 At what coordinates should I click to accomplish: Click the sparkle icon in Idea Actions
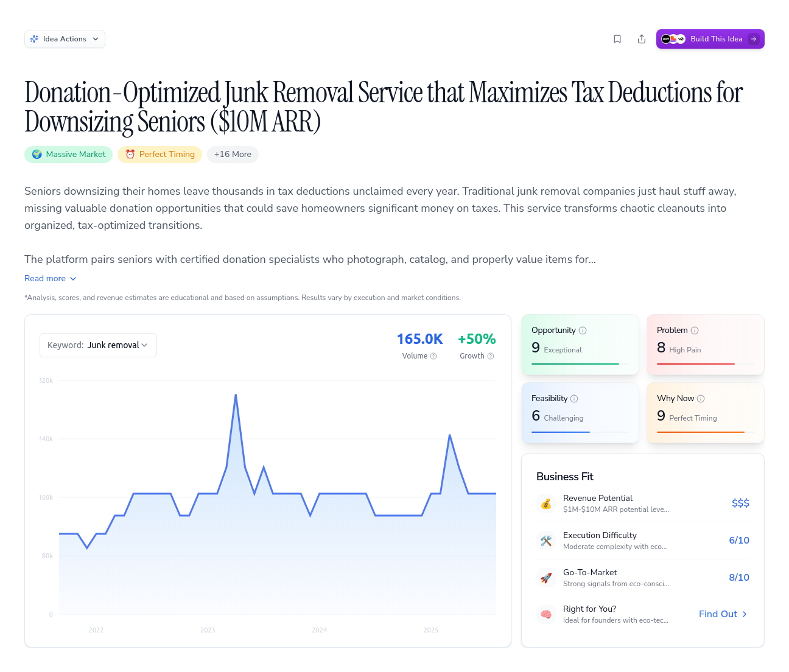pyautogui.click(x=35, y=39)
